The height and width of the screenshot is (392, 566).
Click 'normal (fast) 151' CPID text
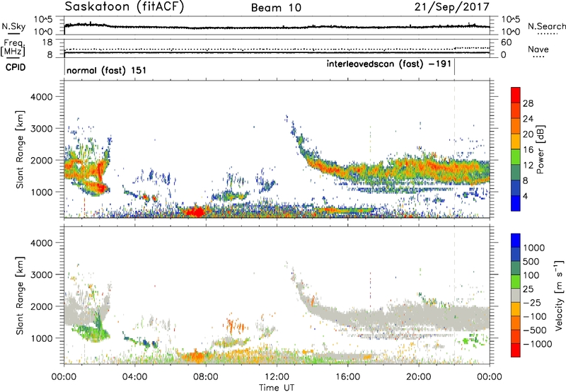click(107, 70)
